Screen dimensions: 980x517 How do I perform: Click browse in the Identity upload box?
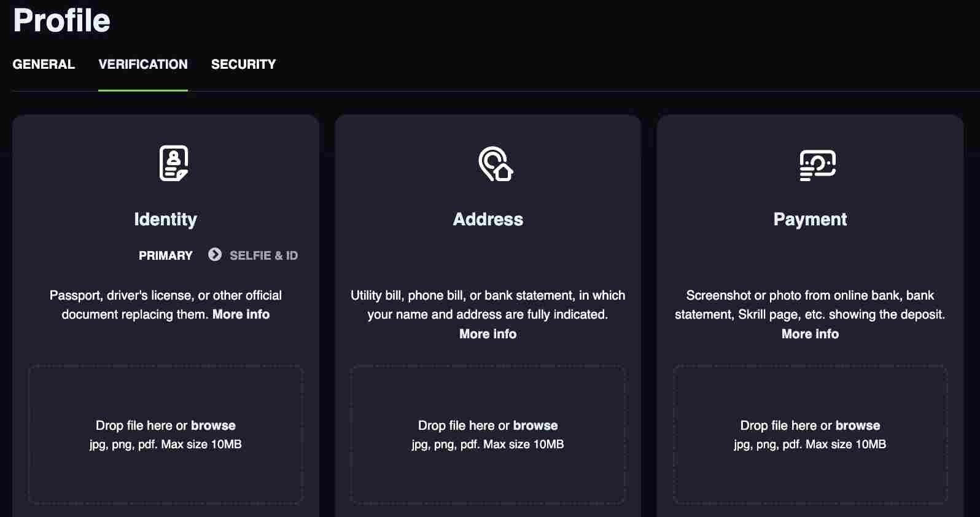point(213,426)
